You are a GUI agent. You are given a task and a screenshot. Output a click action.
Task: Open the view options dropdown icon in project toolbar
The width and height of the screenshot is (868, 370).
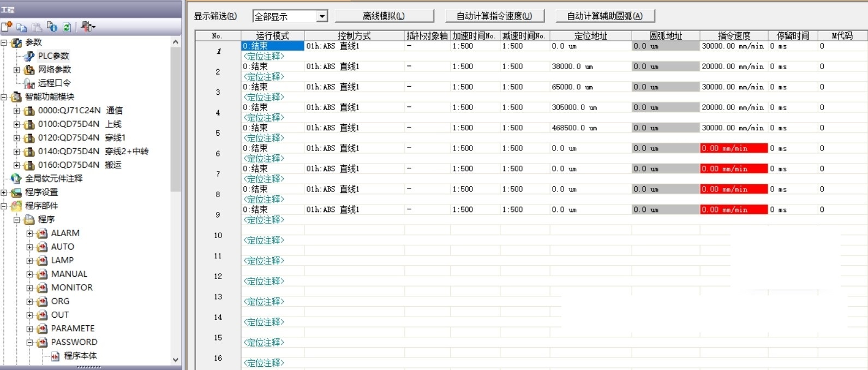point(88,27)
